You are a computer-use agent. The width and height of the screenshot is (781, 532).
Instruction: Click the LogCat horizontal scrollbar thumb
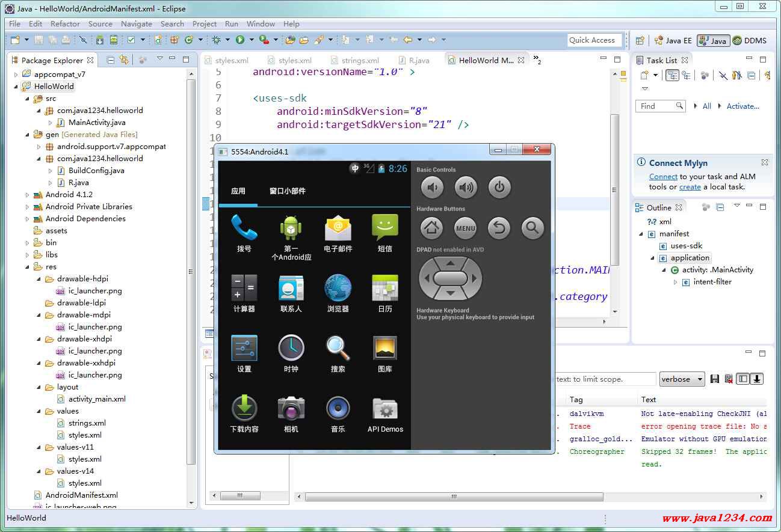pos(454,497)
